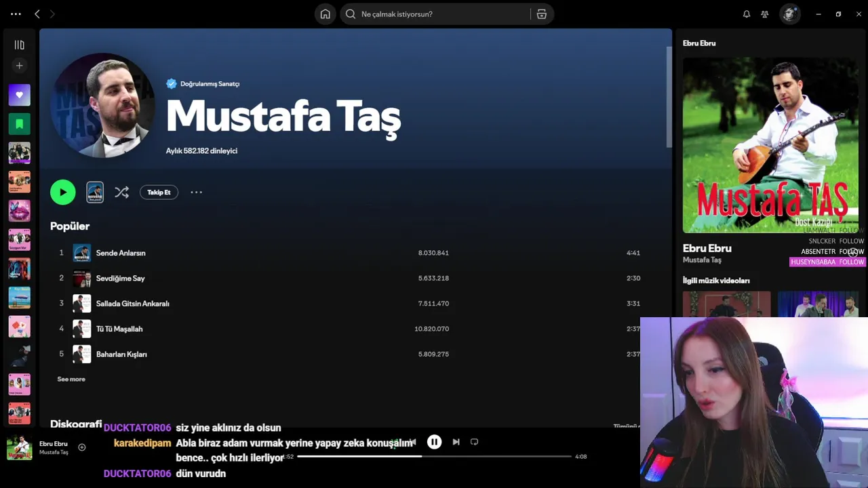Toggle shuffle for the artist

tap(121, 192)
